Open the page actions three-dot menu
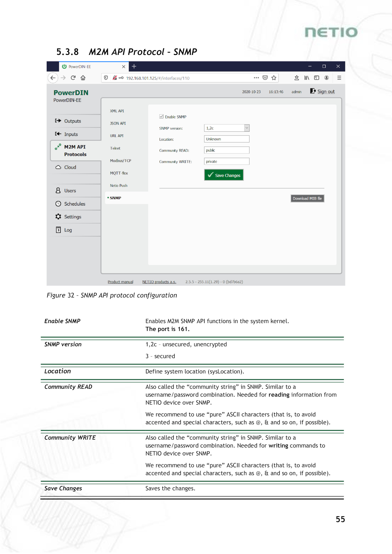The width and height of the screenshot is (392, 554). click(256, 78)
